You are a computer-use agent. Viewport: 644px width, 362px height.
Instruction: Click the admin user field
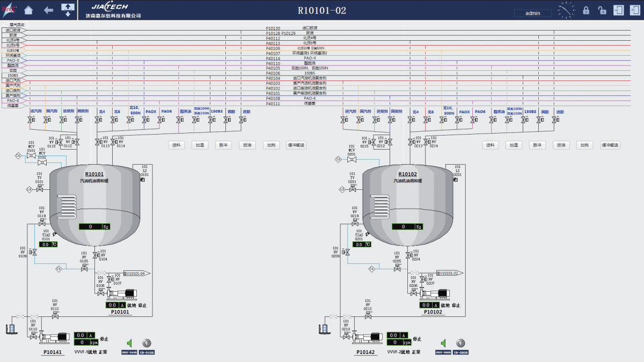[x=533, y=13]
